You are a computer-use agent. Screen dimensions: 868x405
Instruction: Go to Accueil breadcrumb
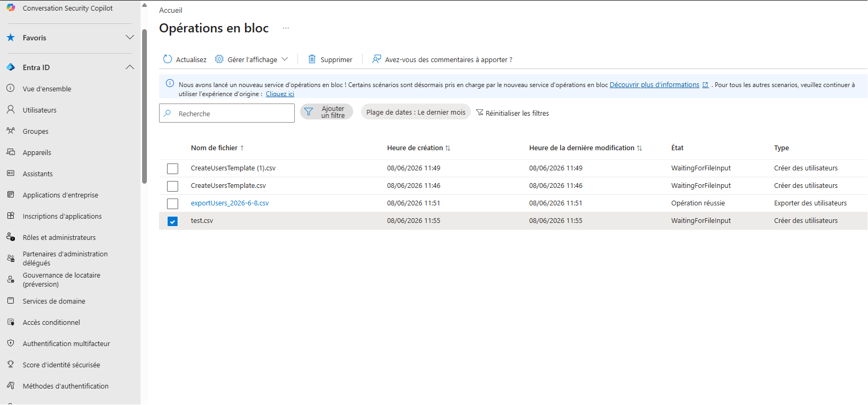[x=171, y=10]
